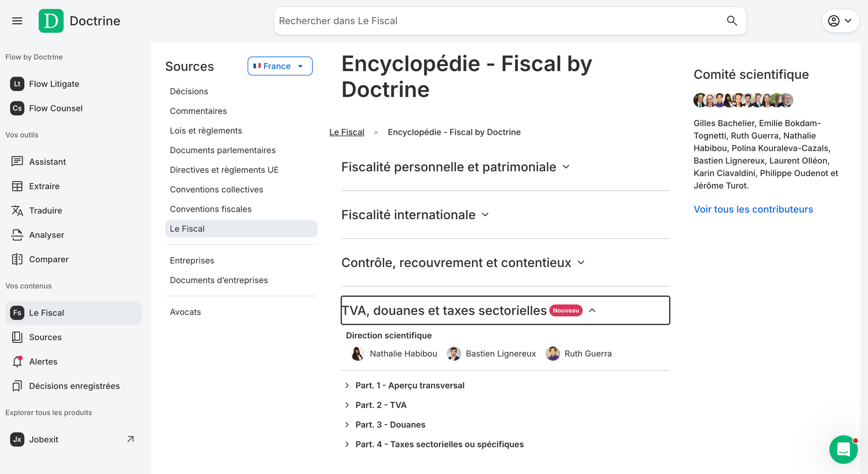Click the Analyser scanner icon
The height and width of the screenshot is (474, 868).
coord(17,235)
